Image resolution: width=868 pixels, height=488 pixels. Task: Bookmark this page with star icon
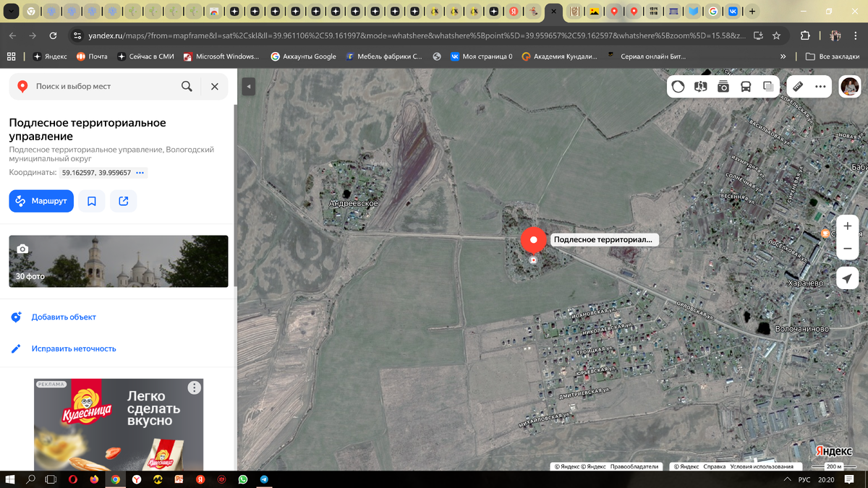(776, 35)
